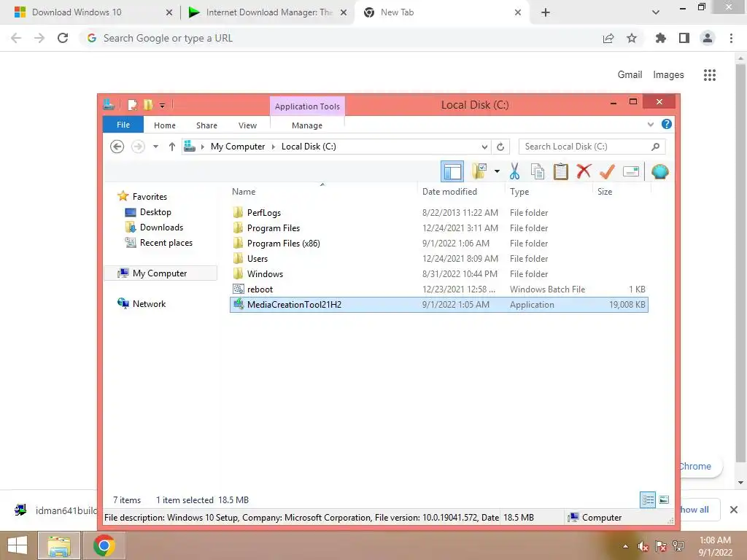Viewport: 747px width, 560px height.
Task: Go up one folder level
Action: (x=172, y=147)
